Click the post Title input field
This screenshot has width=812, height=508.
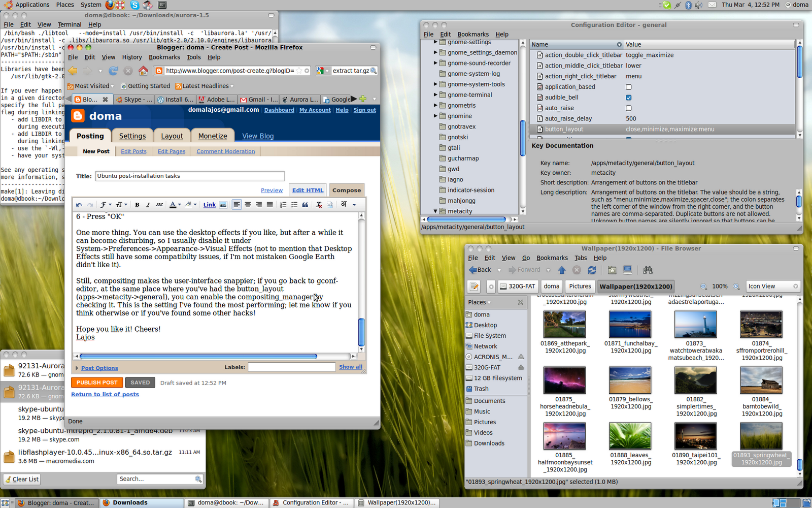coord(190,176)
